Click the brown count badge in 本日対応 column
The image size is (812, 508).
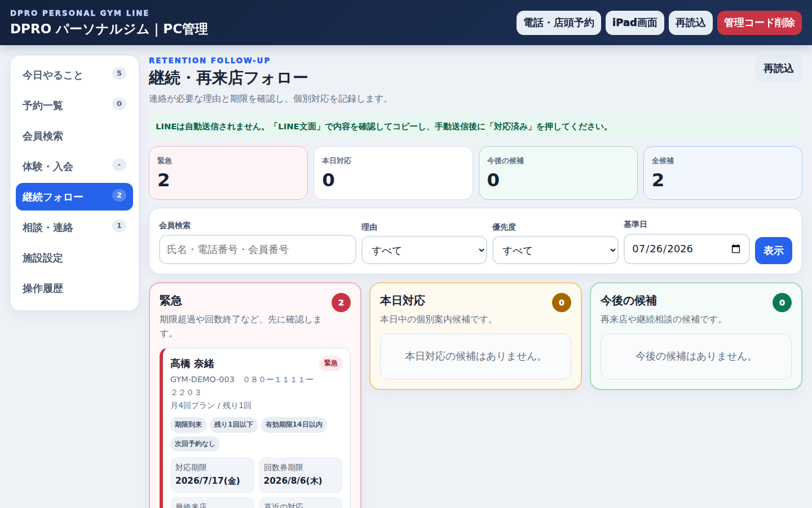(x=562, y=303)
